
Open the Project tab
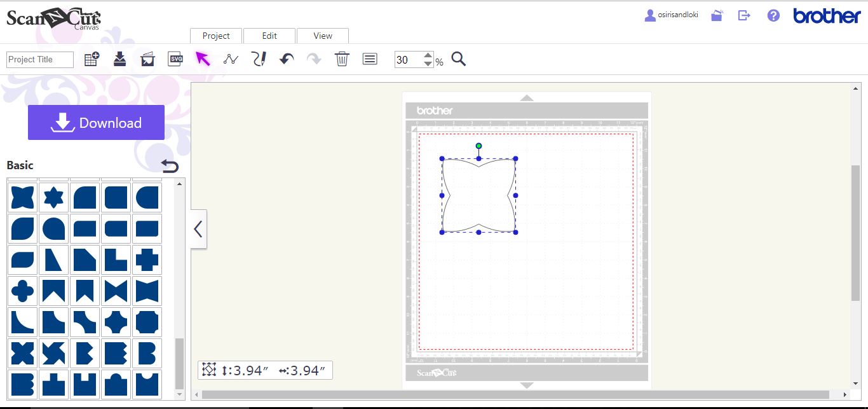click(215, 36)
